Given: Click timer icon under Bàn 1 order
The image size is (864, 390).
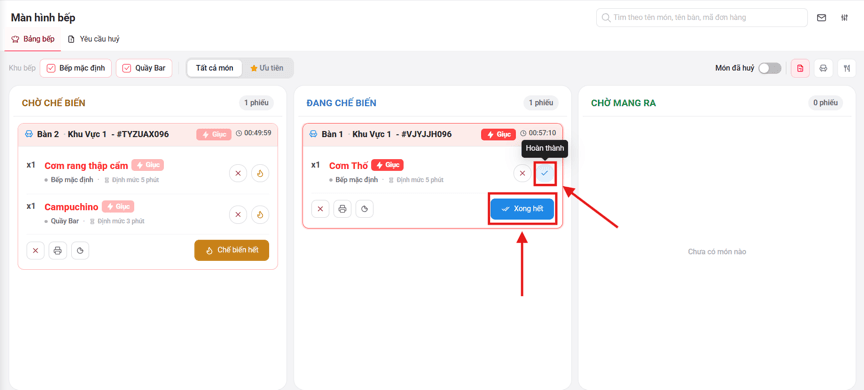Looking at the screenshot, I should pyautogui.click(x=365, y=209).
